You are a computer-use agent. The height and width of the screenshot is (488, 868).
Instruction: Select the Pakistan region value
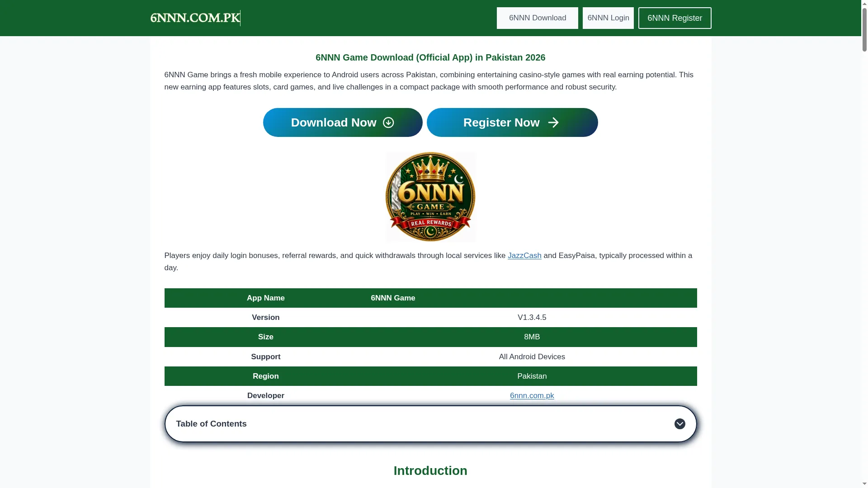click(532, 376)
